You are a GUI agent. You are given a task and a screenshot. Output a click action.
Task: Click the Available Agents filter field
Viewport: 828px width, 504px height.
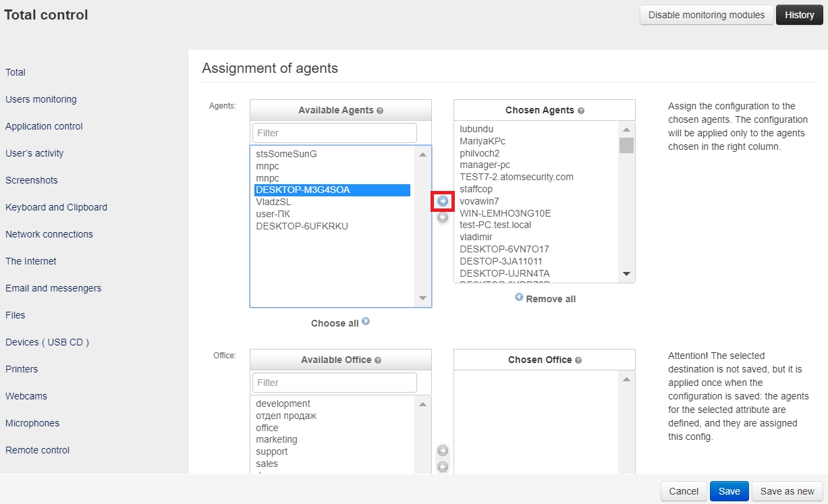pos(335,133)
